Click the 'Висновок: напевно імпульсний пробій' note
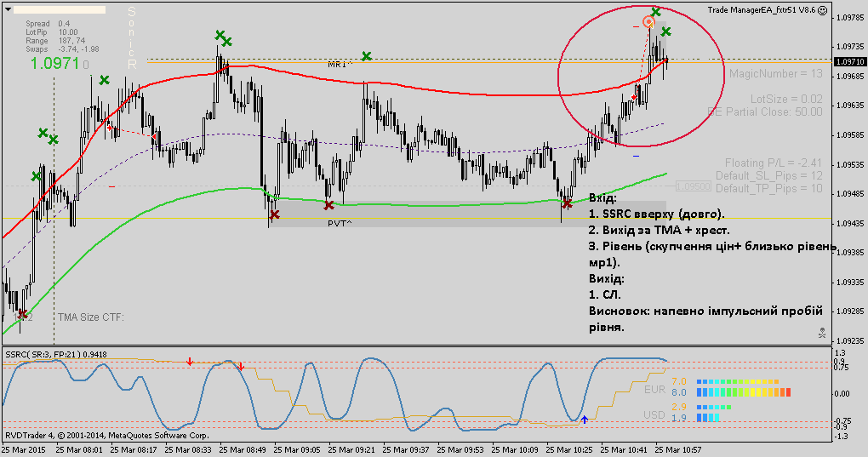 pyautogui.click(x=705, y=311)
